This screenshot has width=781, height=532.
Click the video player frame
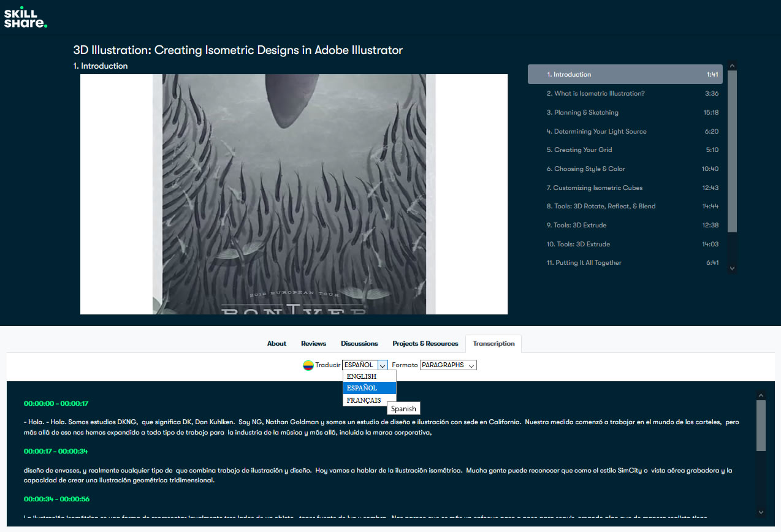(294, 194)
